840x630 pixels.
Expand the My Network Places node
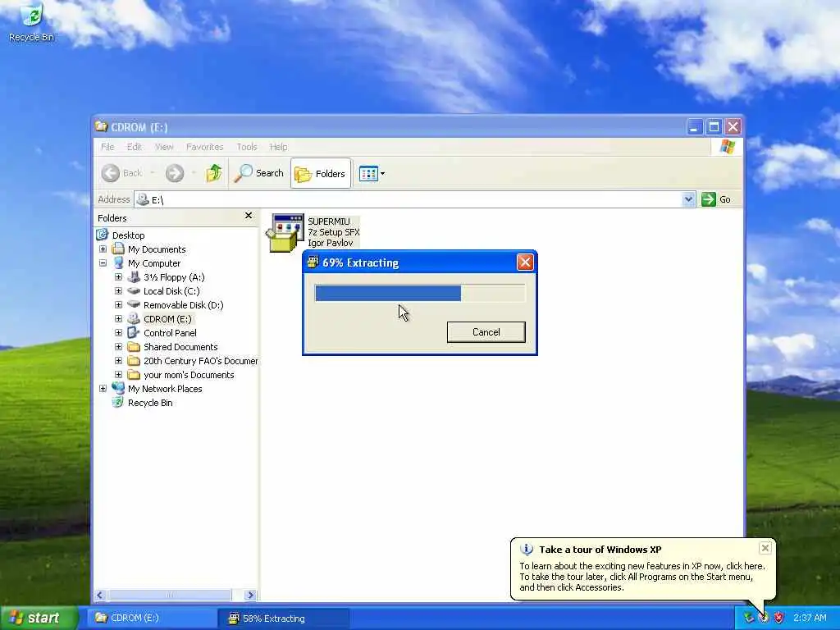point(103,388)
